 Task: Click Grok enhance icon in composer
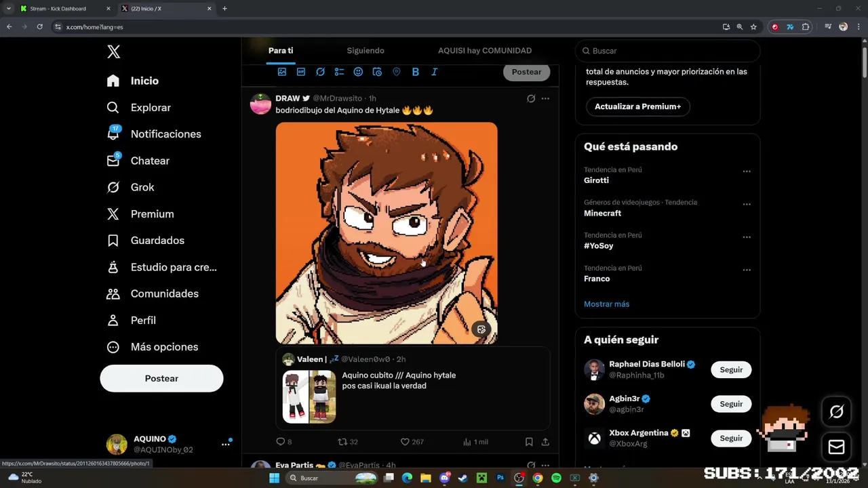[x=320, y=72]
